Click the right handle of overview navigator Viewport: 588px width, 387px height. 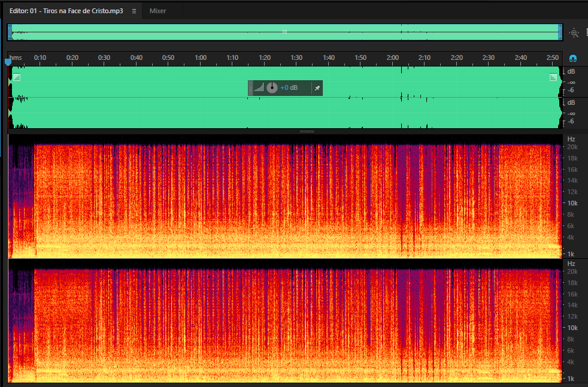[560, 32]
